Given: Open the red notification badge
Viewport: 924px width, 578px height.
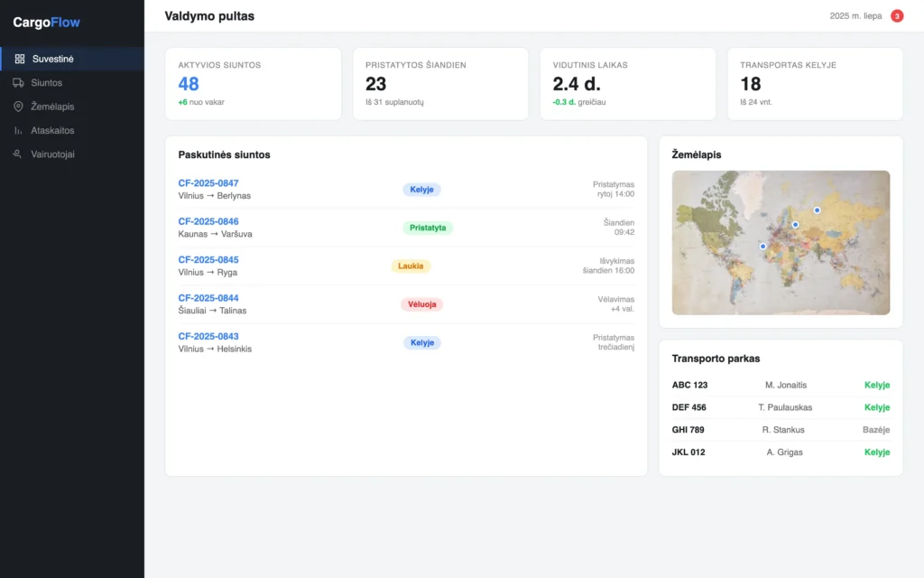Looking at the screenshot, I should [x=897, y=16].
